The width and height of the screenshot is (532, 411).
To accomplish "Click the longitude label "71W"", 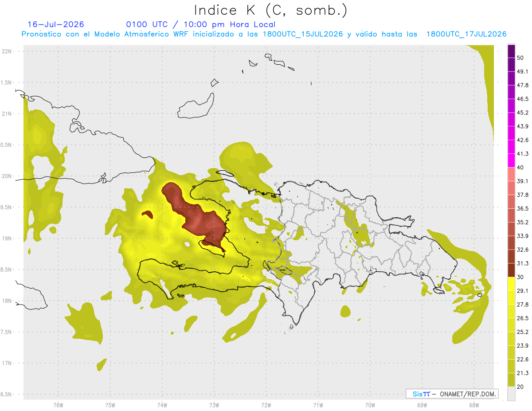I will pos(318,405).
